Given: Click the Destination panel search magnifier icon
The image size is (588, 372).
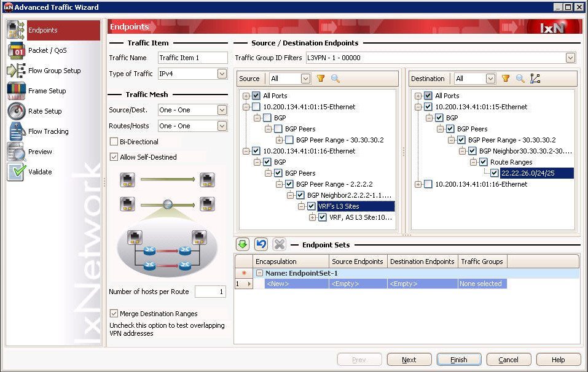Looking at the screenshot, I should coord(520,79).
